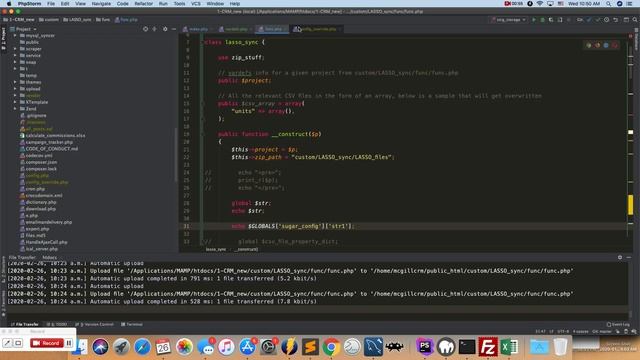Expand the upload folder

15,89
